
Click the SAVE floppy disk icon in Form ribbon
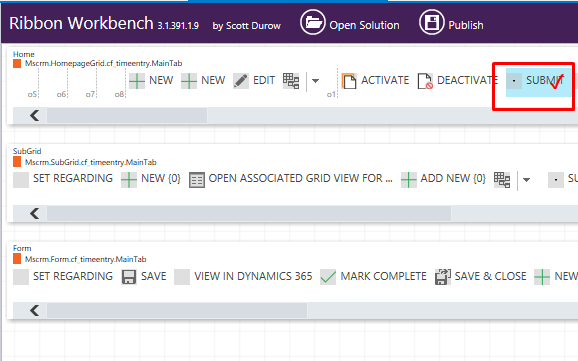tap(129, 277)
